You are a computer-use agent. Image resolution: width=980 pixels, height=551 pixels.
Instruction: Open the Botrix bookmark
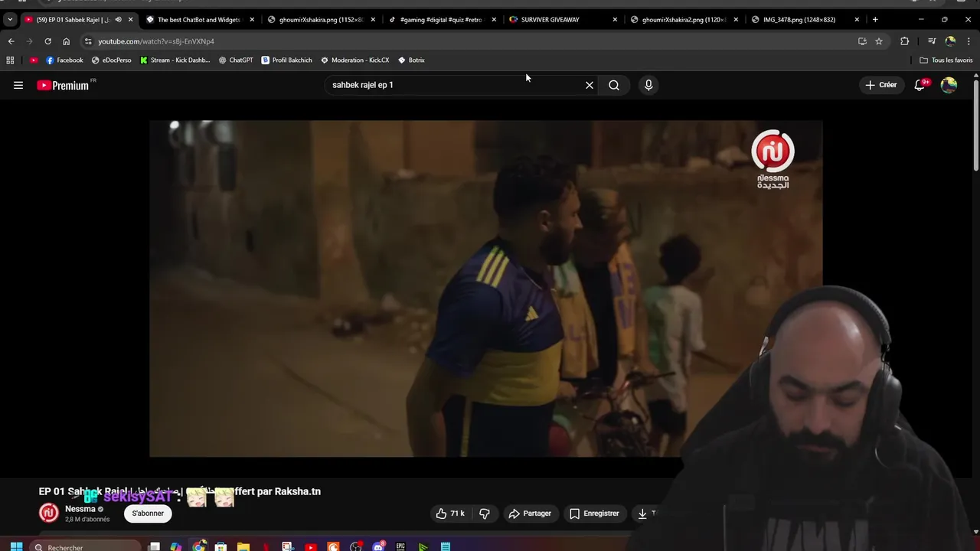click(412, 60)
